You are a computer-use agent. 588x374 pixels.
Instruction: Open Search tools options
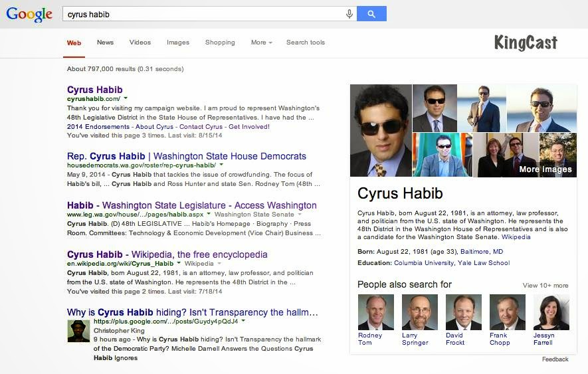click(306, 43)
